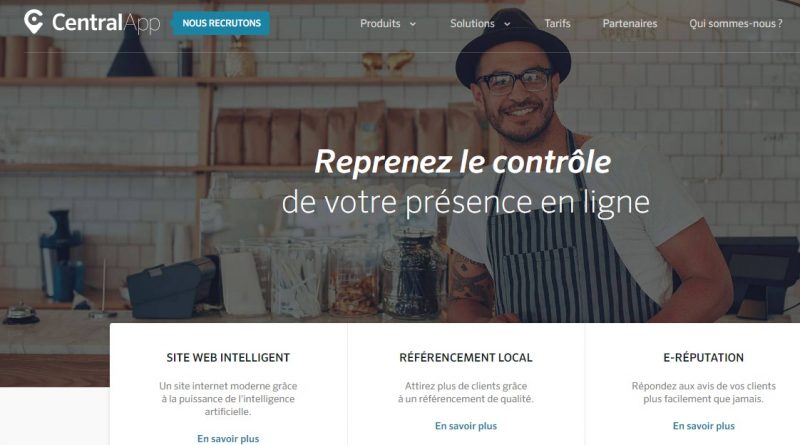This screenshot has height=445, width=800.
Task: Select the SITE WEB INTELLIGENT heading
Action: pos(228,358)
